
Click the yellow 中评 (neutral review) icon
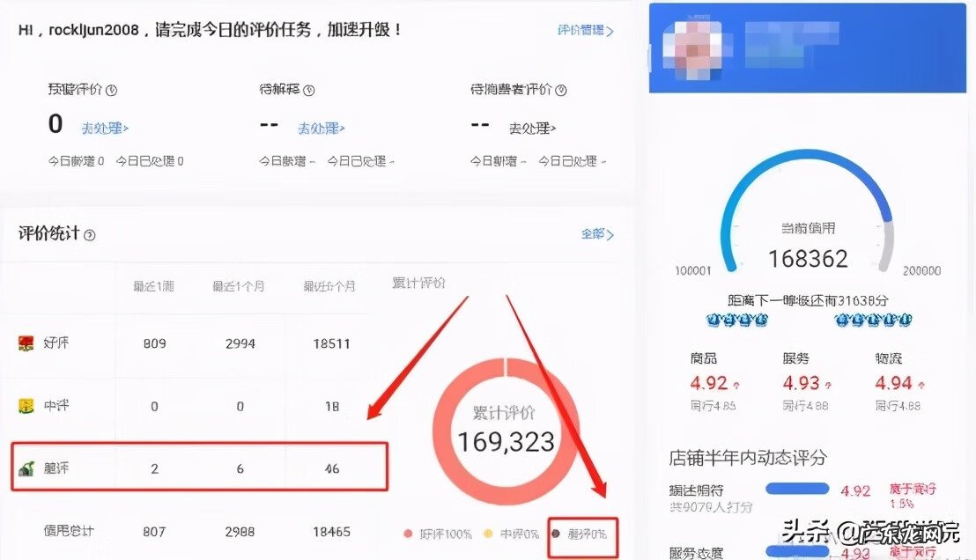[26, 407]
